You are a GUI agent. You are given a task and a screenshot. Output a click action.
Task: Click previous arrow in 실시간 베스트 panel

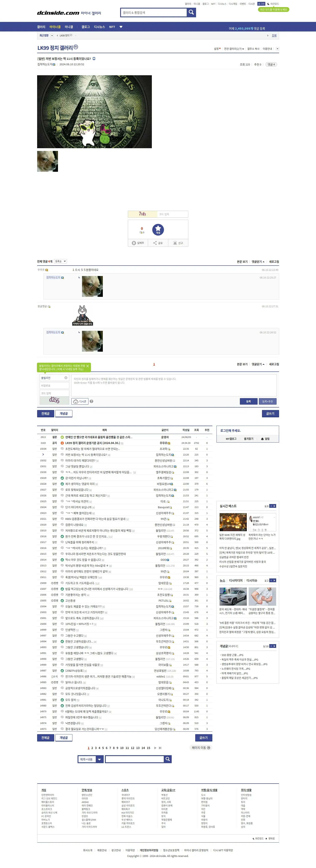271,506
